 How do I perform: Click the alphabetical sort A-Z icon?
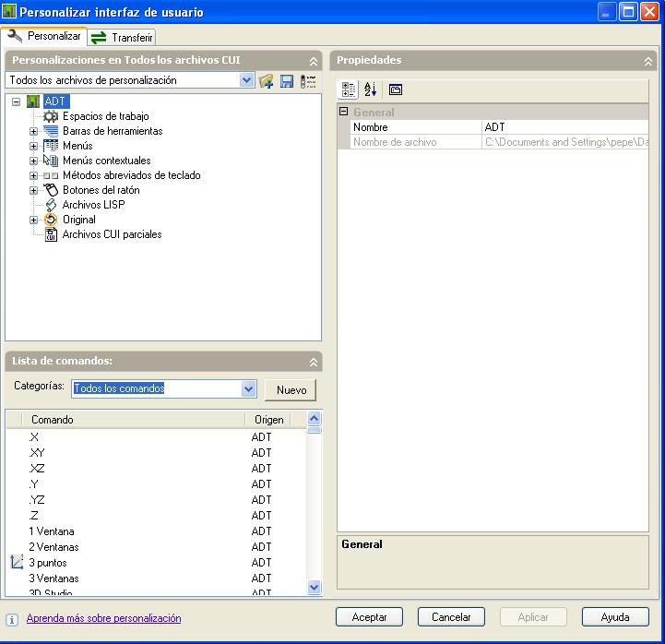[x=370, y=89]
